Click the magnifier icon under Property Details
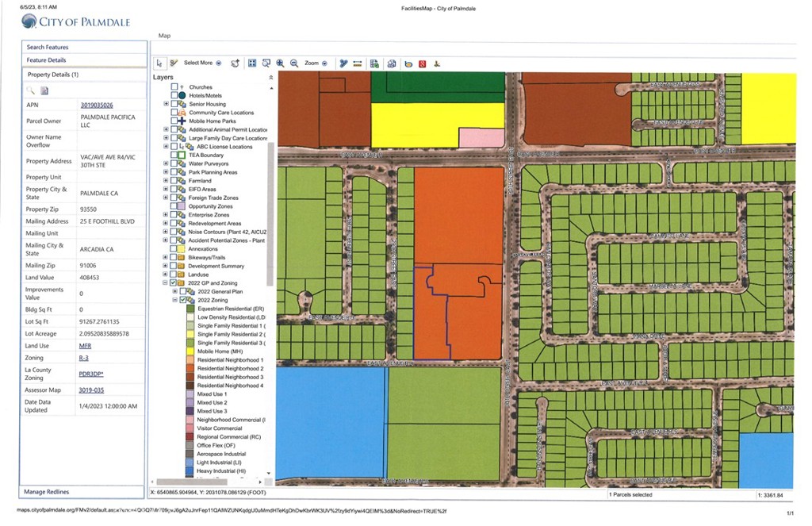This screenshot has height=526, width=812. coord(32,90)
